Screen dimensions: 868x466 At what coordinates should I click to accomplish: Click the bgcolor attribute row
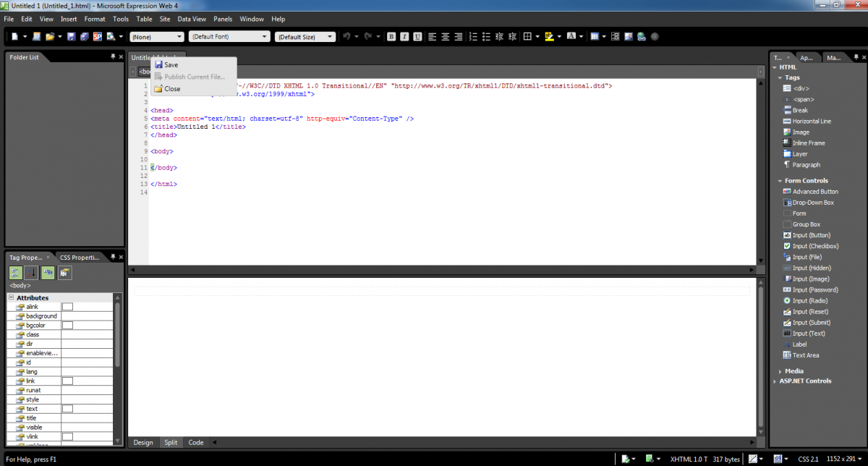point(60,326)
